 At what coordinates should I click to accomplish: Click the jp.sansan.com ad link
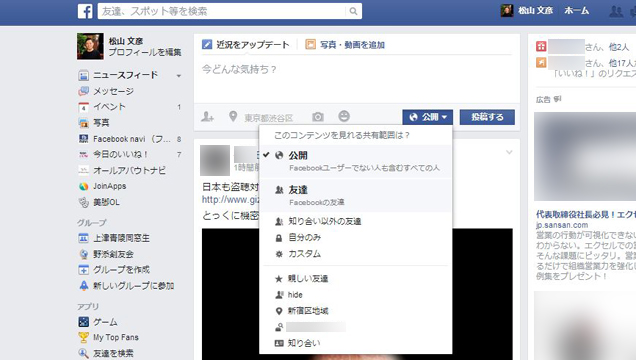point(562,225)
